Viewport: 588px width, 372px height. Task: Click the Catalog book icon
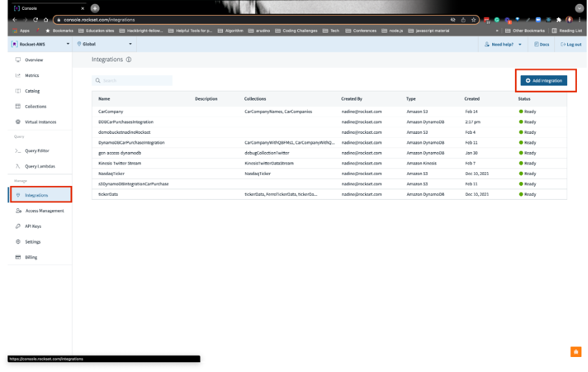click(x=18, y=91)
